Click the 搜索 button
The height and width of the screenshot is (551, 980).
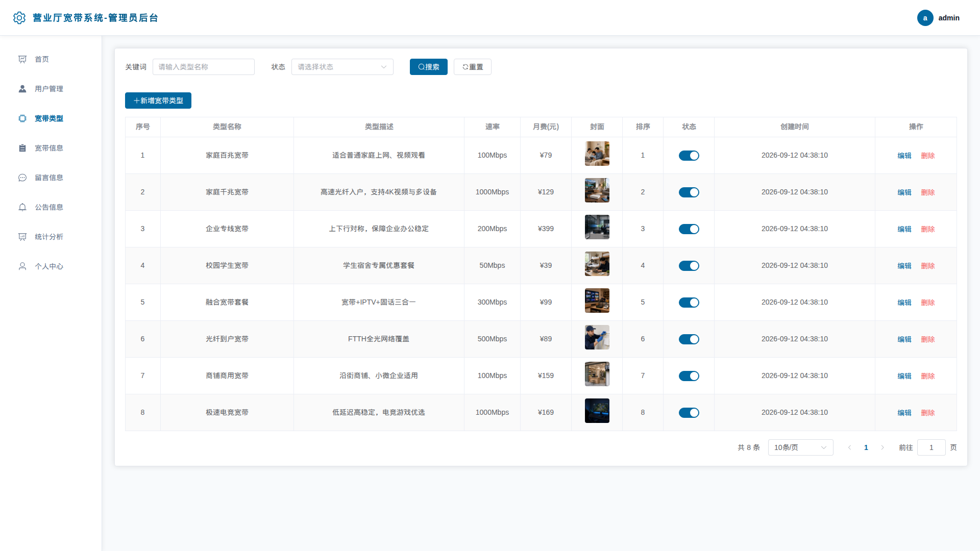point(428,67)
